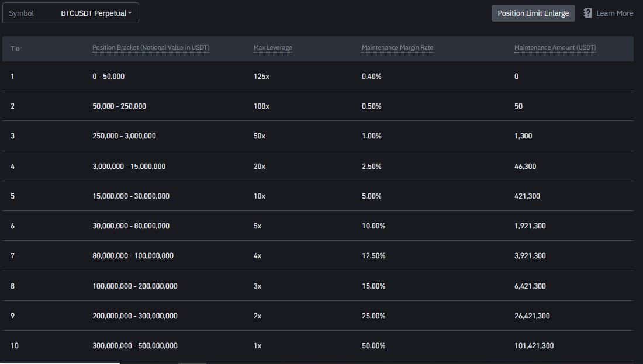Click the Max Leverage column header
This screenshot has height=364, width=643.
coord(272,48)
